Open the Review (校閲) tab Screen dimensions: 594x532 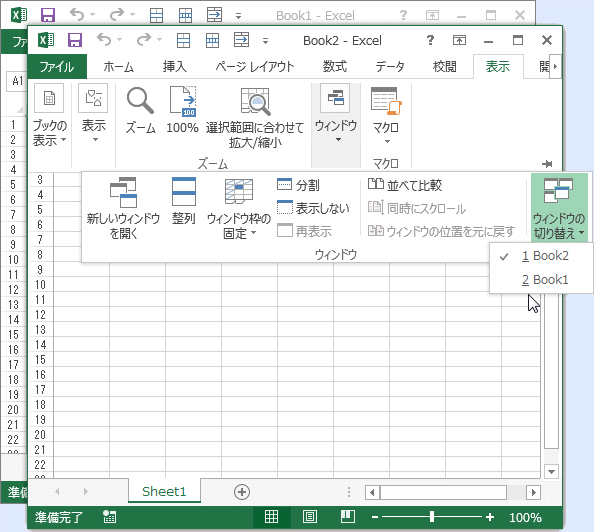(x=445, y=67)
